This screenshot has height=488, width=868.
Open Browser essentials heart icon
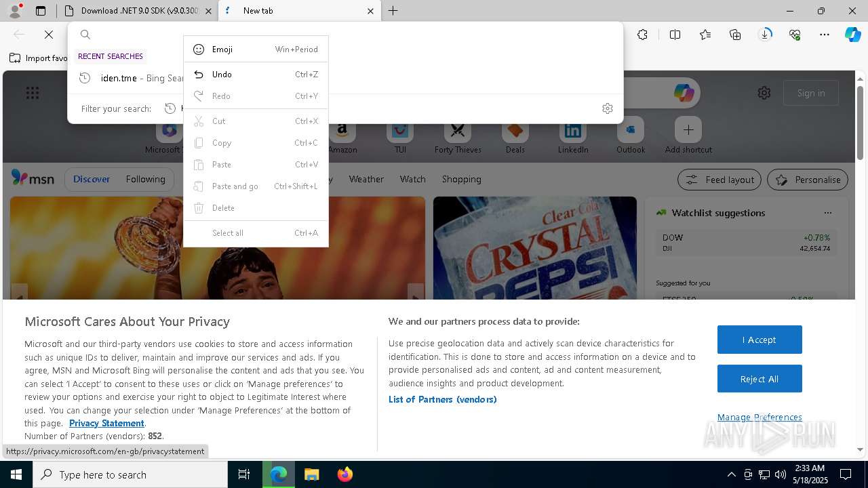click(795, 35)
